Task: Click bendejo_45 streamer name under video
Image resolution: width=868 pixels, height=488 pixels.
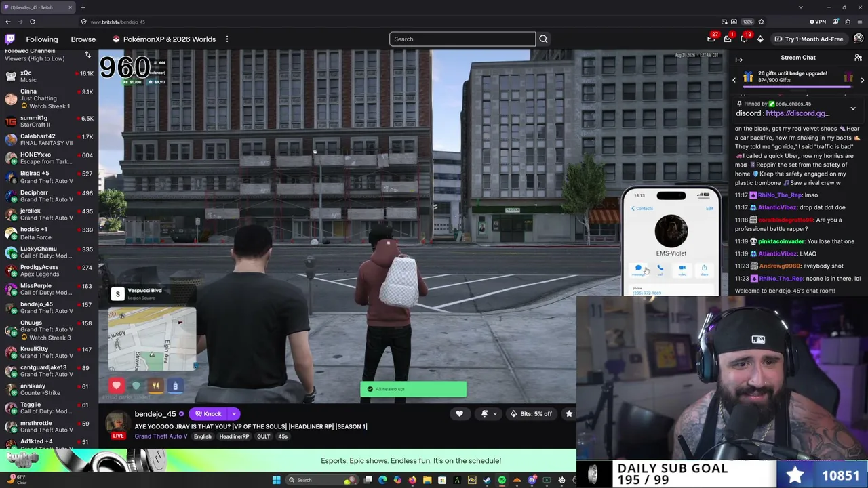Action: point(155,414)
